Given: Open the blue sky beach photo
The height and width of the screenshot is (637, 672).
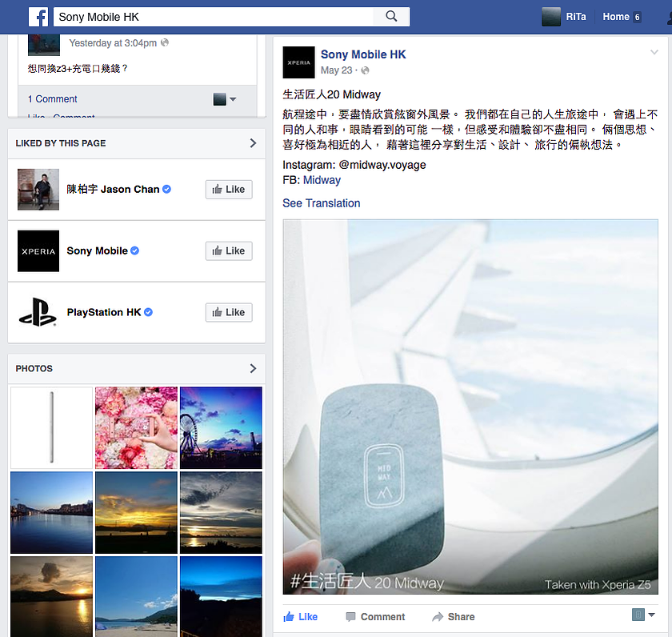Looking at the screenshot, I should click(x=136, y=597).
